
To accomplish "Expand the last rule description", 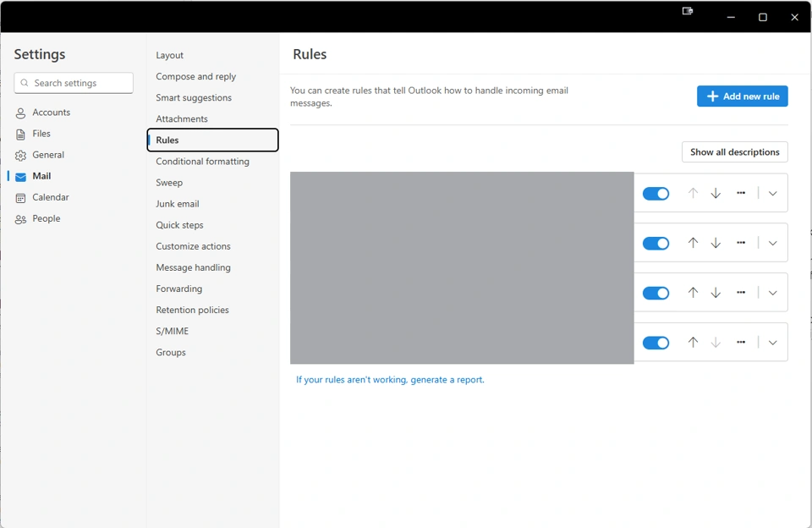I will (x=772, y=343).
